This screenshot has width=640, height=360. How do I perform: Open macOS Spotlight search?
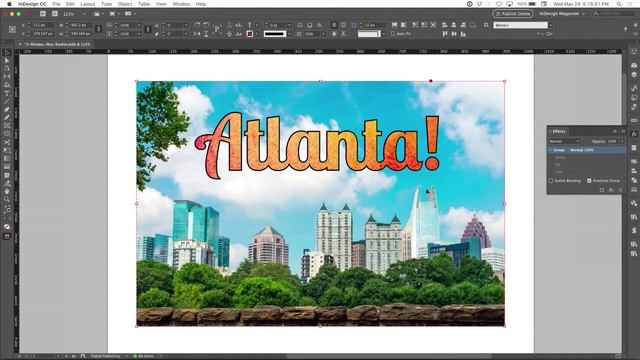click(619, 4)
